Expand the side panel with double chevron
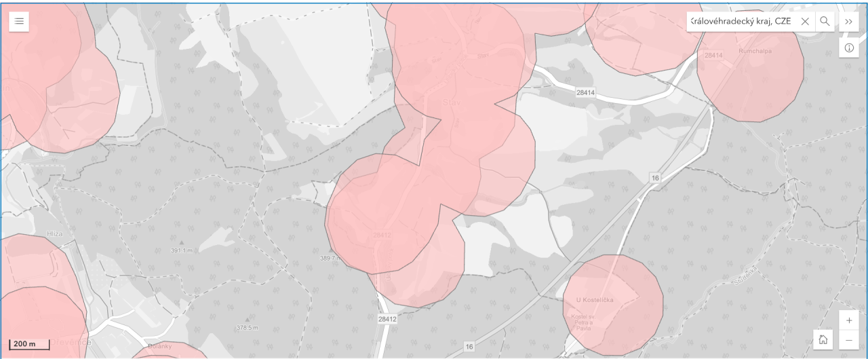This screenshot has width=868, height=359. pyautogui.click(x=849, y=21)
